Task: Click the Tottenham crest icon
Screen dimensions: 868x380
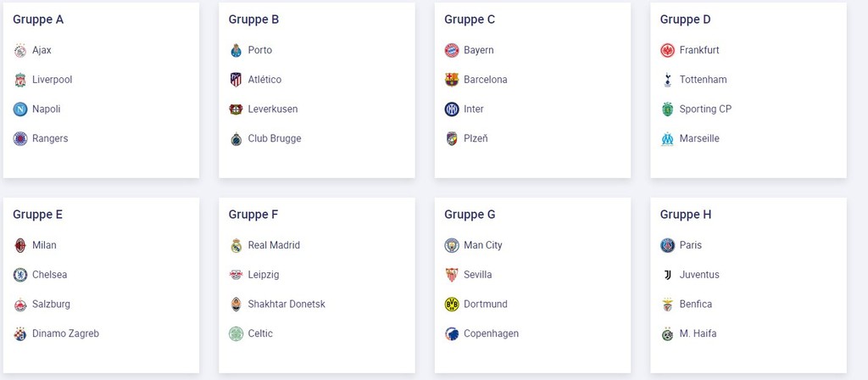Action: (668, 80)
